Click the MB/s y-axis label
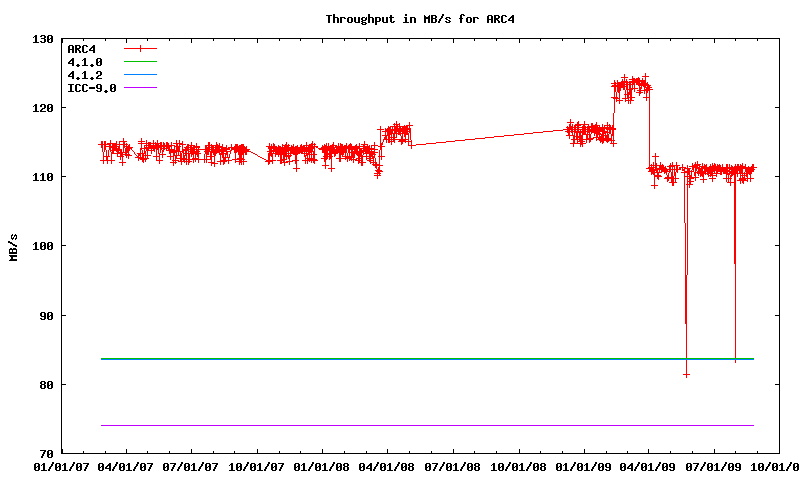Viewport: 800px width, 480px height. (x=13, y=246)
